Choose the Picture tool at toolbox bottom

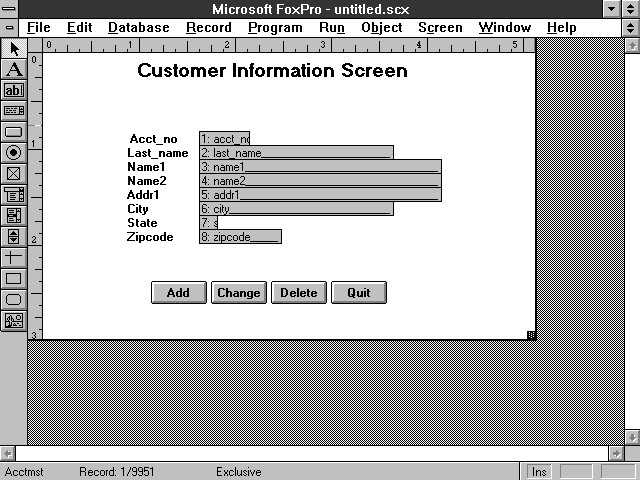(x=14, y=320)
